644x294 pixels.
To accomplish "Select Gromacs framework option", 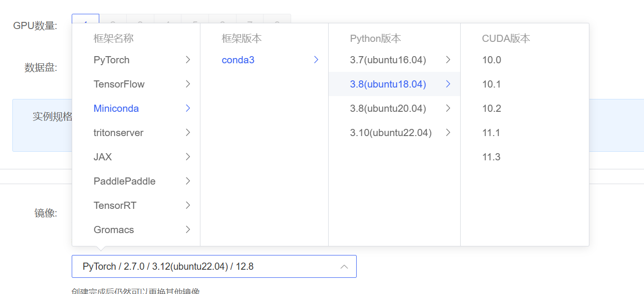I will (136, 230).
